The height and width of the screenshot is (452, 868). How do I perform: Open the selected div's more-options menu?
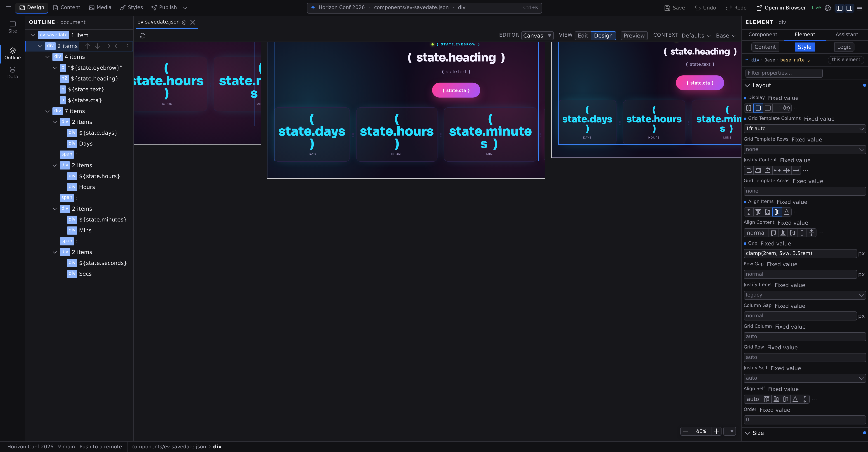[x=127, y=46]
